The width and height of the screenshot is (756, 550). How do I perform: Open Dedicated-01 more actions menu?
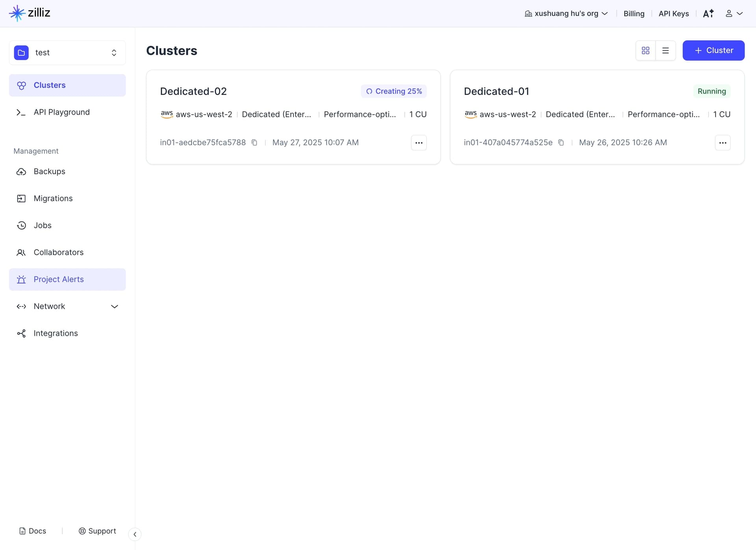click(723, 143)
